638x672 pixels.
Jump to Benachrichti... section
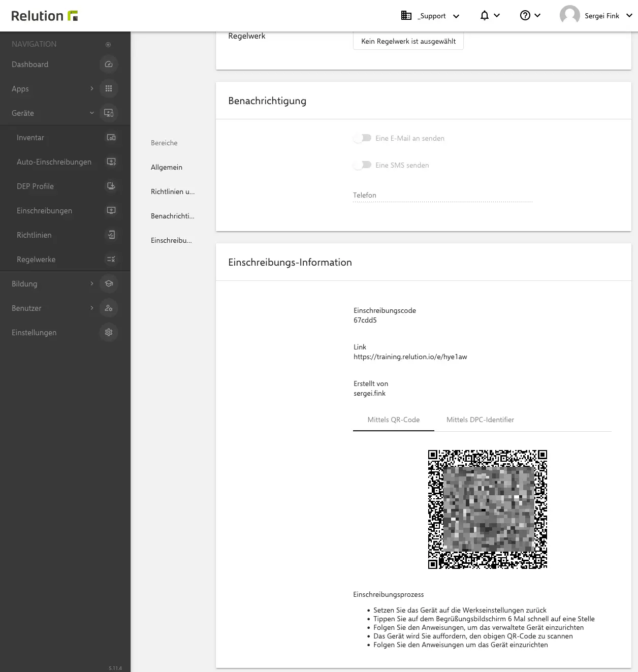(x=173, y=216)
